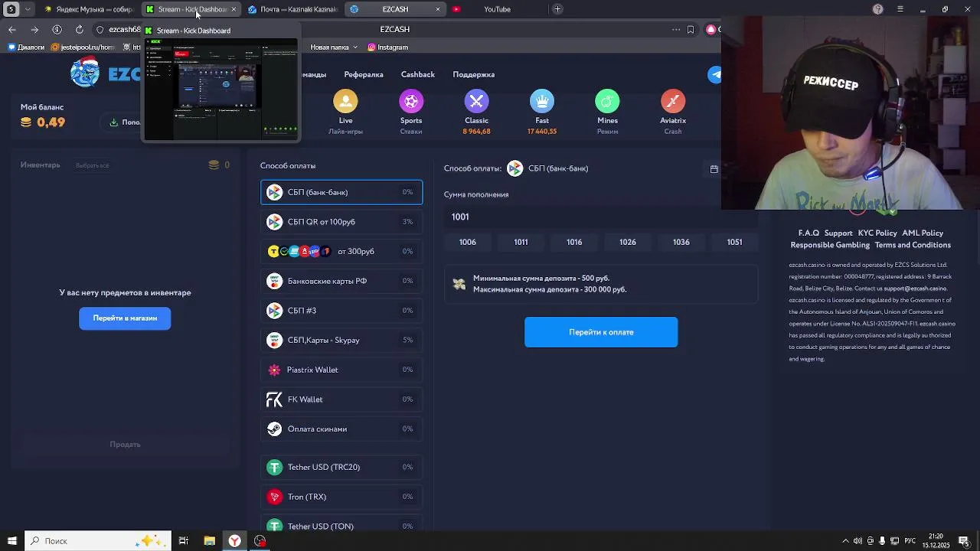Open the Live games category icon
The width and height of the screenshot is (980, 551).
pos(345,101)
